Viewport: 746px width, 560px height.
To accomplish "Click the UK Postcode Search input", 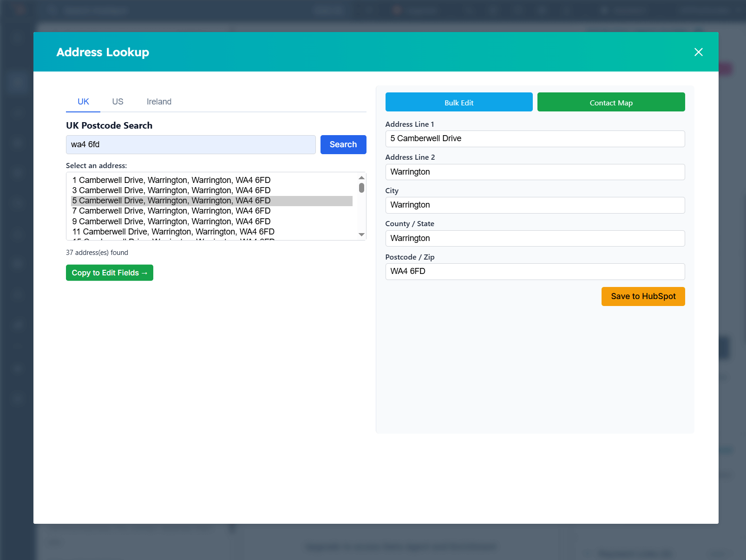I will [190, 144].
